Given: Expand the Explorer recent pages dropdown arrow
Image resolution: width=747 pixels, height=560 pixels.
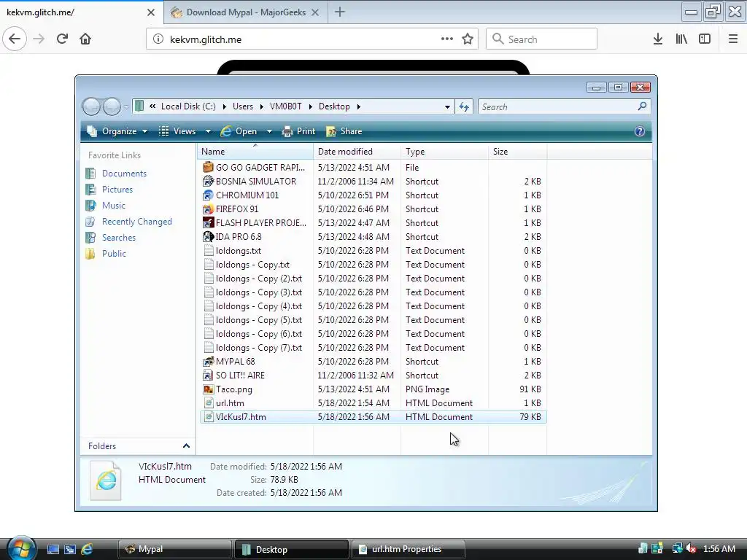Looking at the screenshot, I should point(126,107).
